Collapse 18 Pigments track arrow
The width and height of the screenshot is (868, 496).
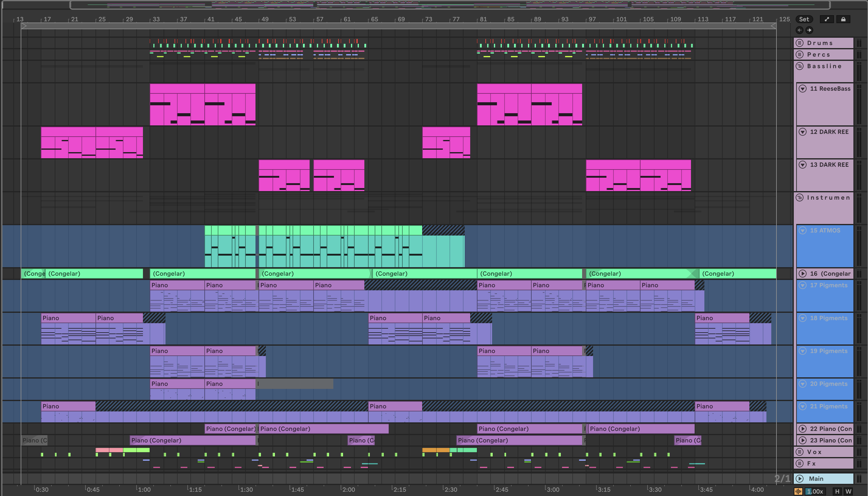[x=803, y=318]
